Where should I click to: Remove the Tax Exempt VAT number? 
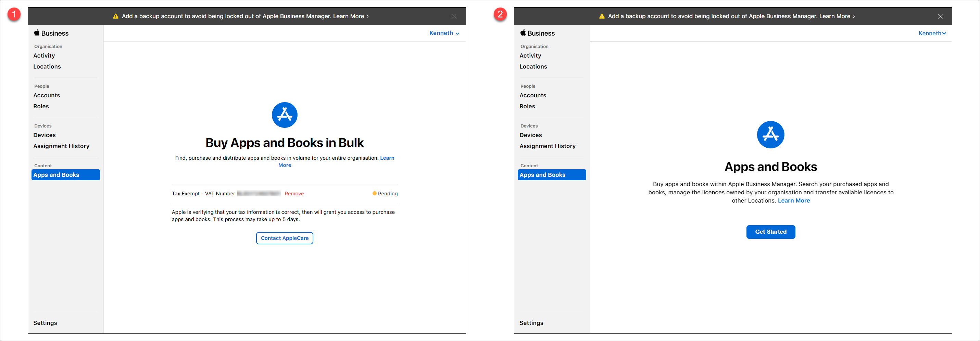coord(294,194)
